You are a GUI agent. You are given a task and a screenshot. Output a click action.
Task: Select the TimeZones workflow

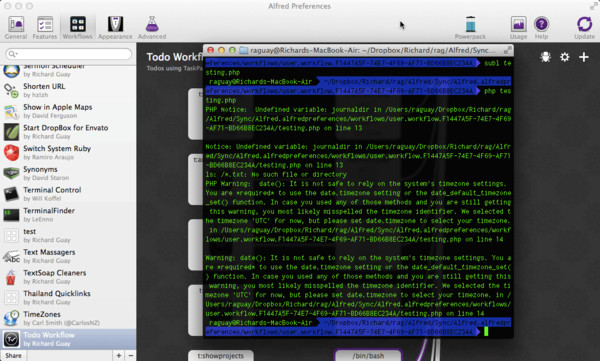pos(68,318)
